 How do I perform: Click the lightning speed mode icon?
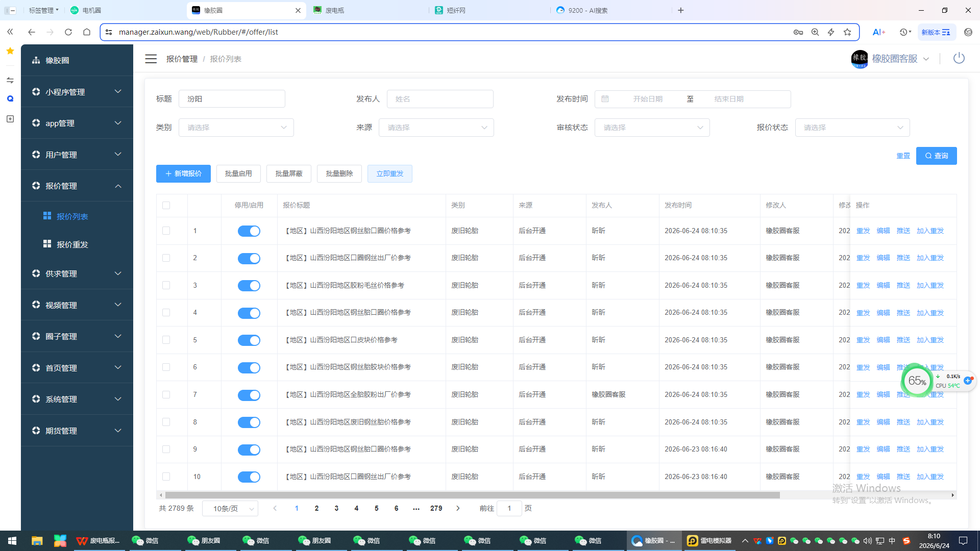pos(831,32)
